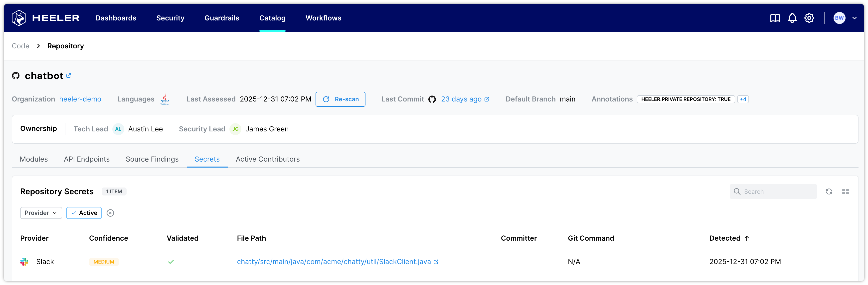Expand the Provider filter dropdown
Image resolution: width=868 pixels, height=285 pixels.
point(41,213)
